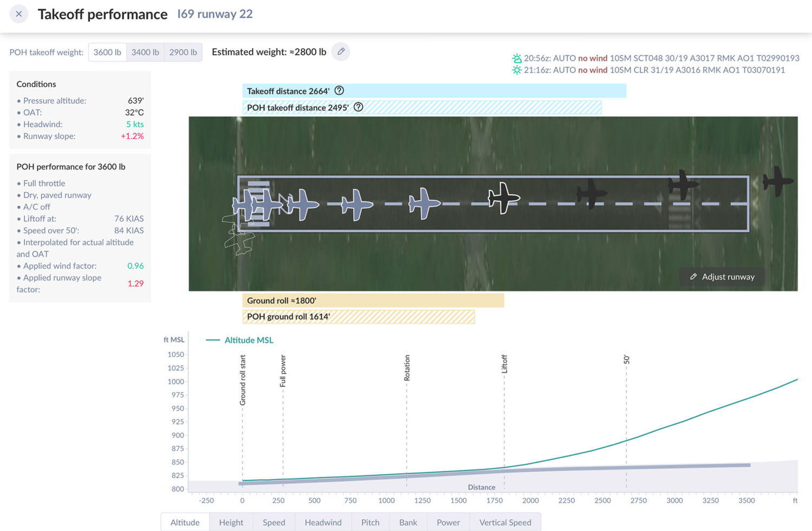The width and height of the screenshot is (812, 531).
Task: Close the Takeoff performance view
Action: point(19,14)
